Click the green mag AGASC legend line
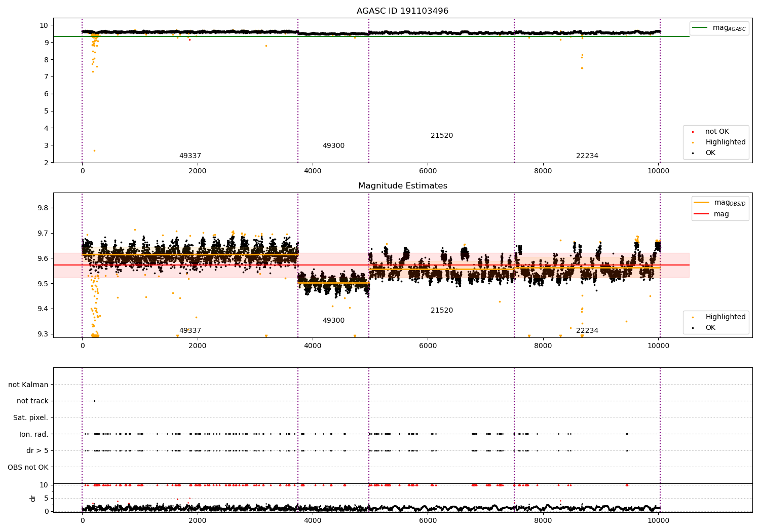This screenshot has height=532, width=760. coord(700,28)
